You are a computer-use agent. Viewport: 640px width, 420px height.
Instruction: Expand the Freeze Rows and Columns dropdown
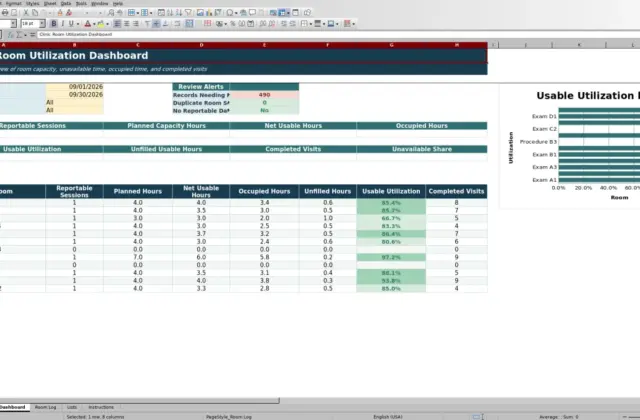(289, 13)
